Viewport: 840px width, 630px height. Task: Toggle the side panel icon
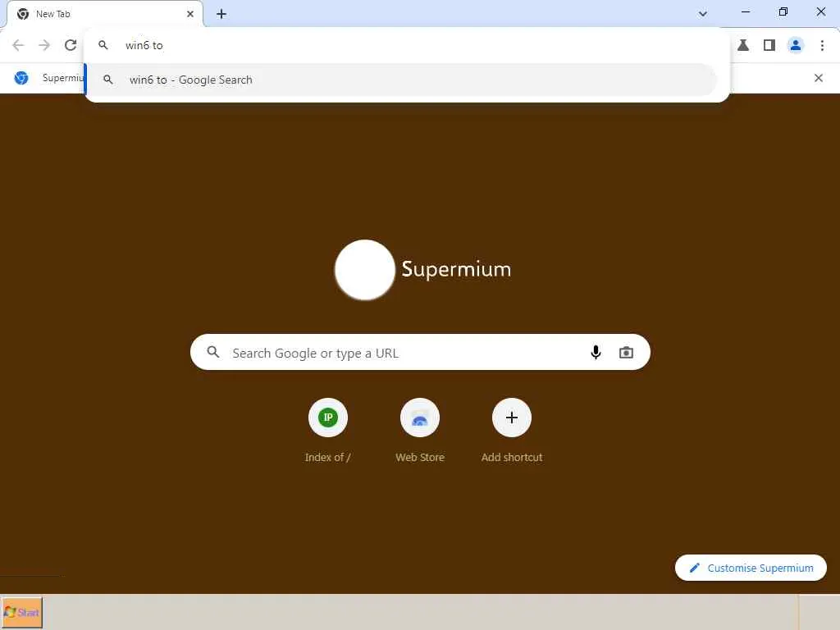coord(769,46)
